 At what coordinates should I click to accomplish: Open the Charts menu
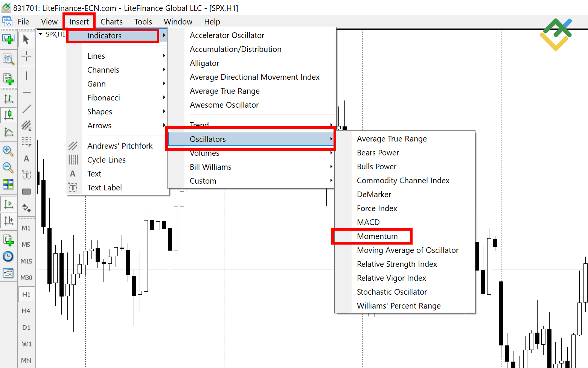[111, 22]
